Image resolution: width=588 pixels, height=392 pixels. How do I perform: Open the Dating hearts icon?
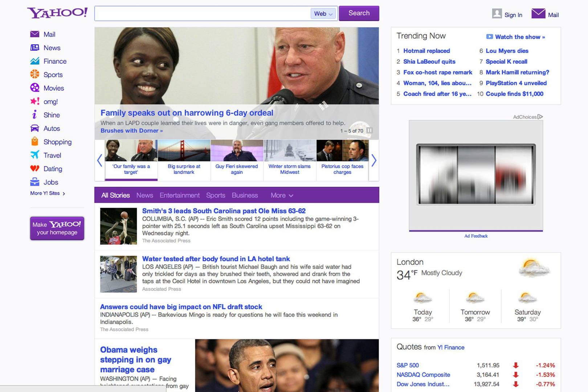click(34, 168)
